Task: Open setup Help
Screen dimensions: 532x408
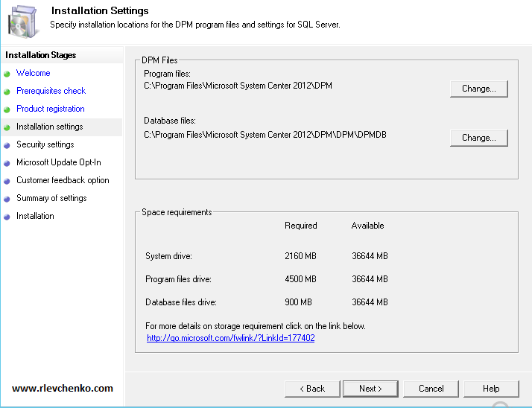Action: coord(491,389)
